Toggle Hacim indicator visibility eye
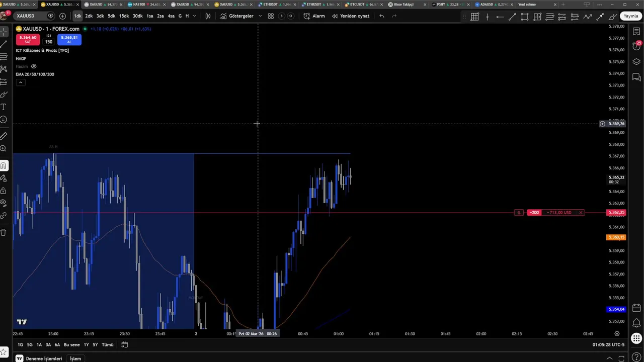The height and width of the screenshot is (362, 644). pos(34,66)
